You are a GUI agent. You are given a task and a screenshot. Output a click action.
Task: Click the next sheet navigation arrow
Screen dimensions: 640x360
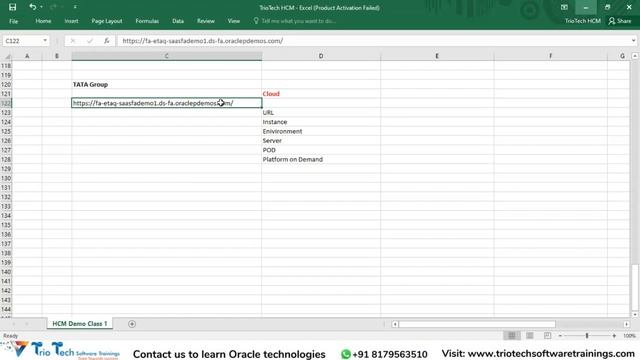point(27,324)
